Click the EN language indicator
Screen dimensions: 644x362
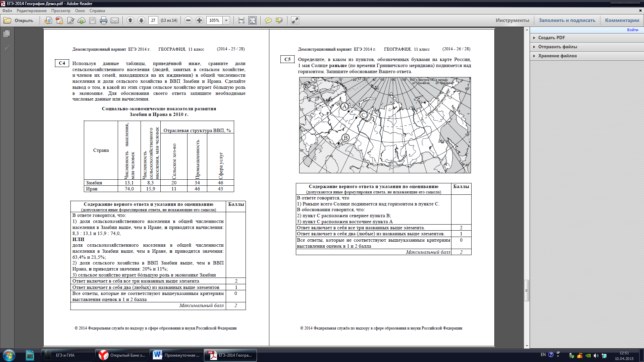coord(543,355)
